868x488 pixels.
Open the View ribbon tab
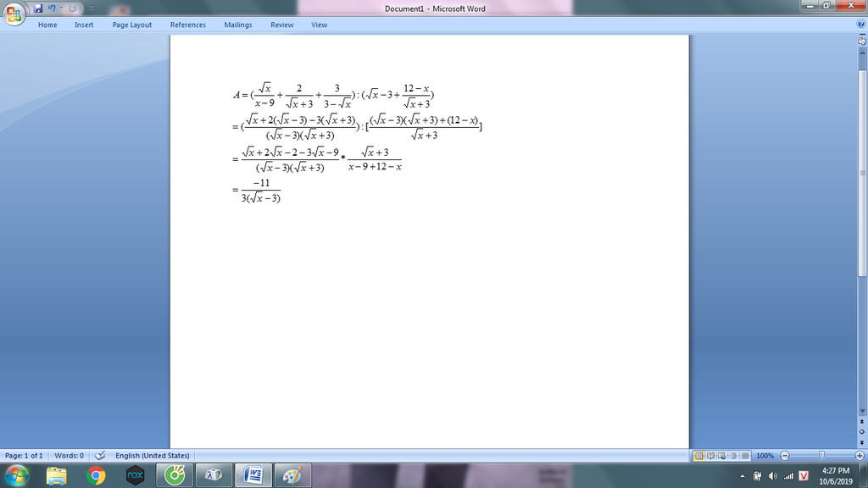319,25
